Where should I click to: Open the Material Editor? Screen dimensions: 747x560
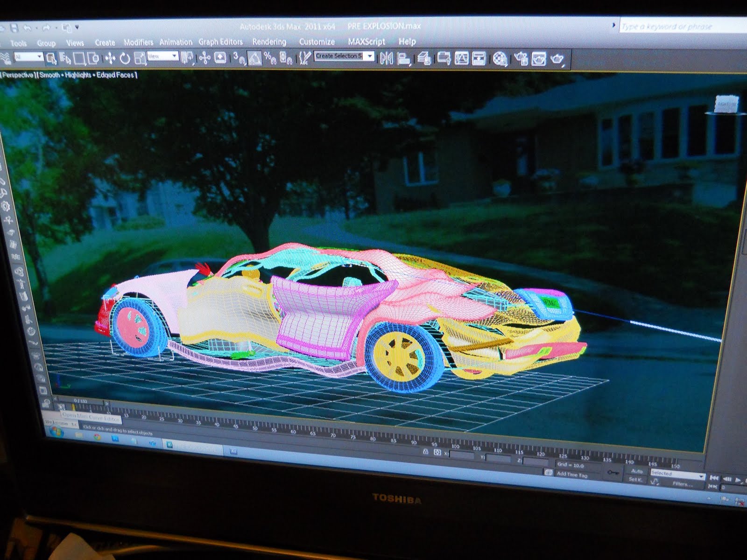500,59
